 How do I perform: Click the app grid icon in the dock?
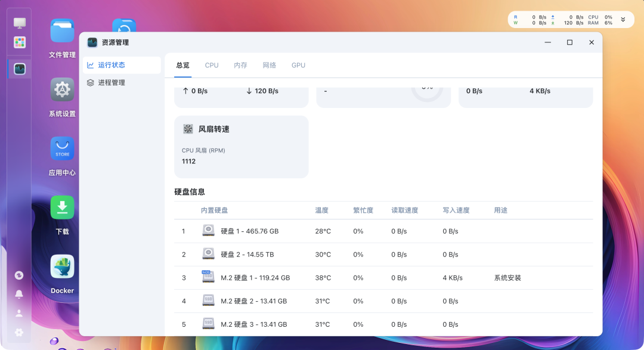(x=18, y=43)
